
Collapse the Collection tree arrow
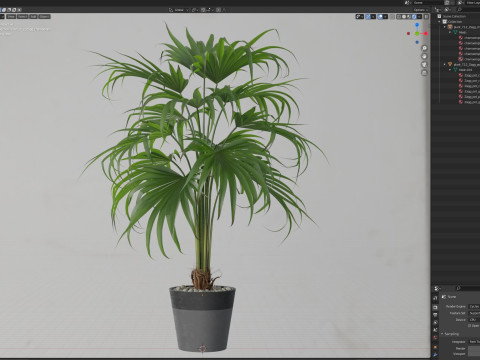tap(439, 22)
